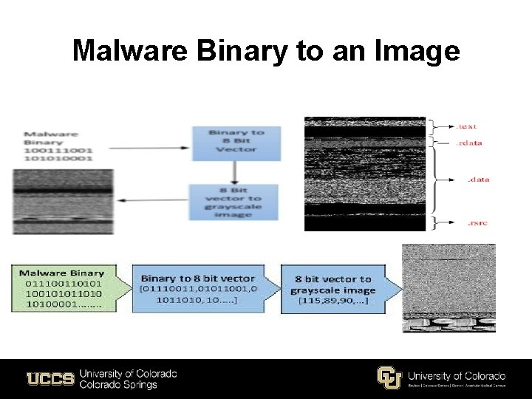Click the grayscale output image at bottom right

pos(449,288)
